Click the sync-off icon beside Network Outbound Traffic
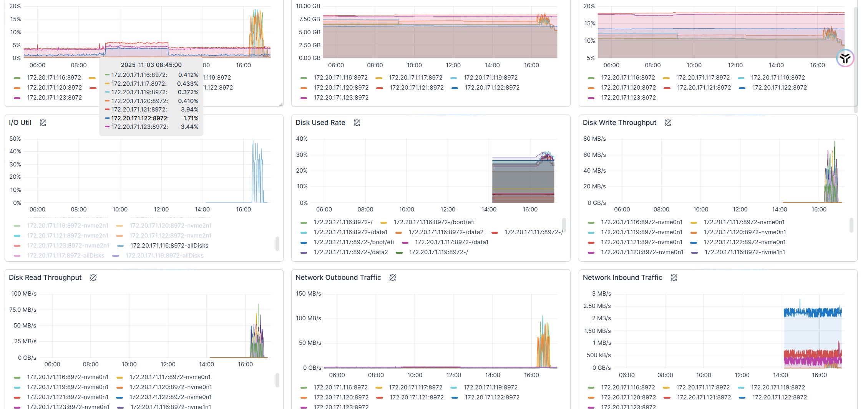 pyautogui.click(x=393, y=278)
